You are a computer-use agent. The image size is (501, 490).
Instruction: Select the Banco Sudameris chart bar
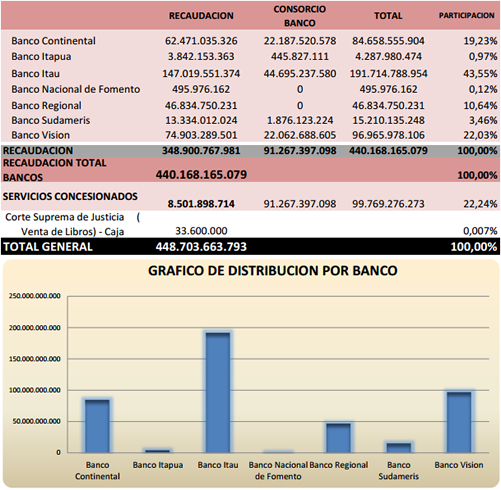click(x=399, y=448)
